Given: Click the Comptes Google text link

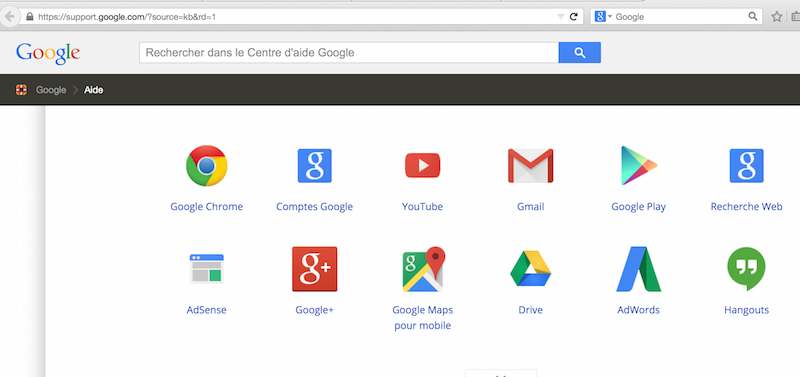Looking at the screenshot, I should click(x=314, y=207).
